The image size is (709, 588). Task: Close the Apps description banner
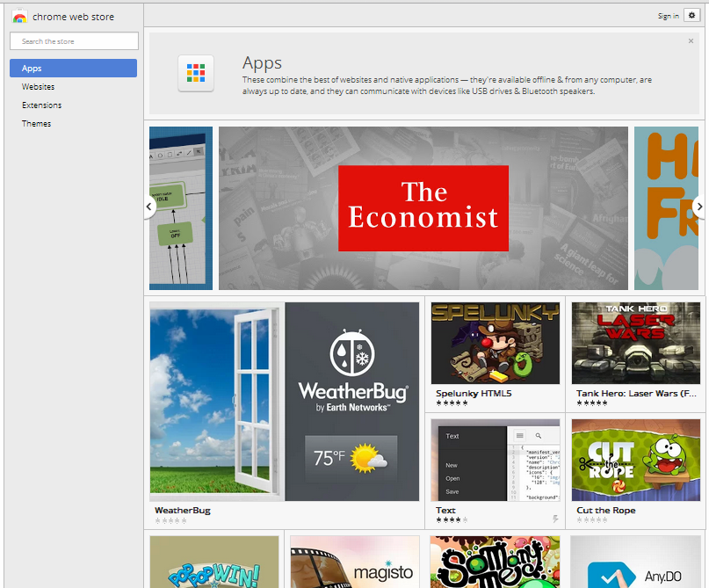691,41
